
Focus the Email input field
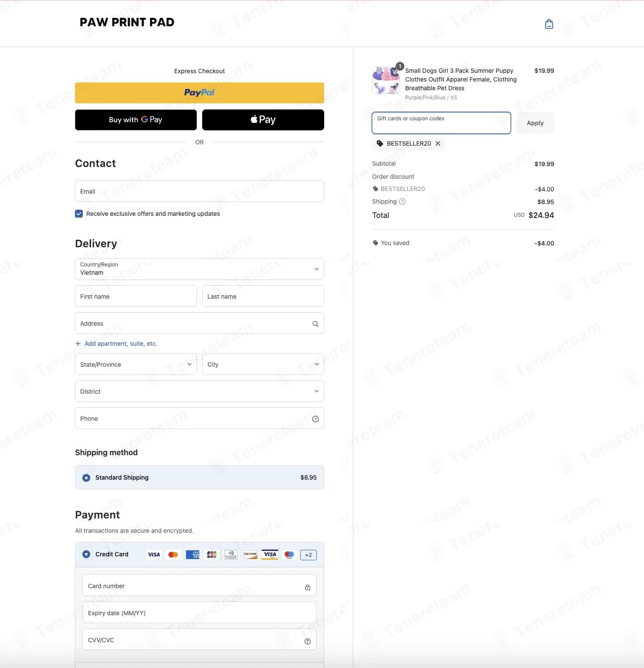pyautogui.click(x=200, y=191)
